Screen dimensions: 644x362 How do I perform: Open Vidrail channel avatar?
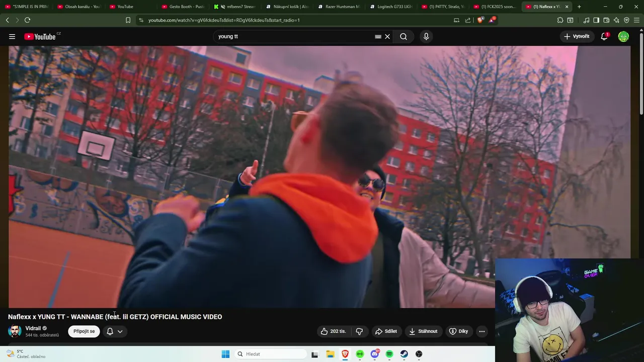(15, 331)
